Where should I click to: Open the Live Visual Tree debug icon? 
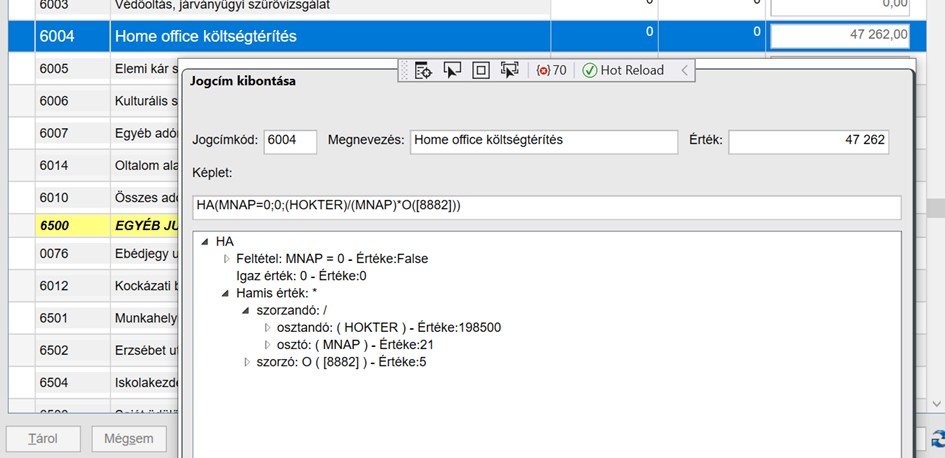[x=423, y=71]
